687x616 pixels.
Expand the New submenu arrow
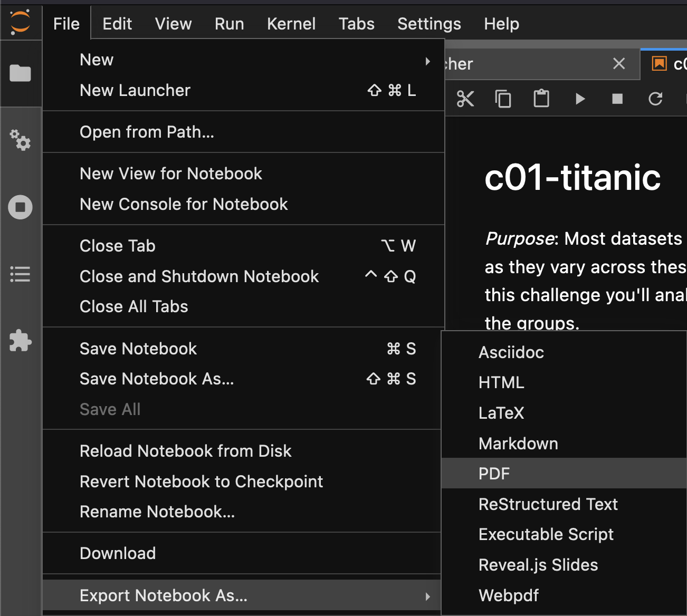click(427, 61)
